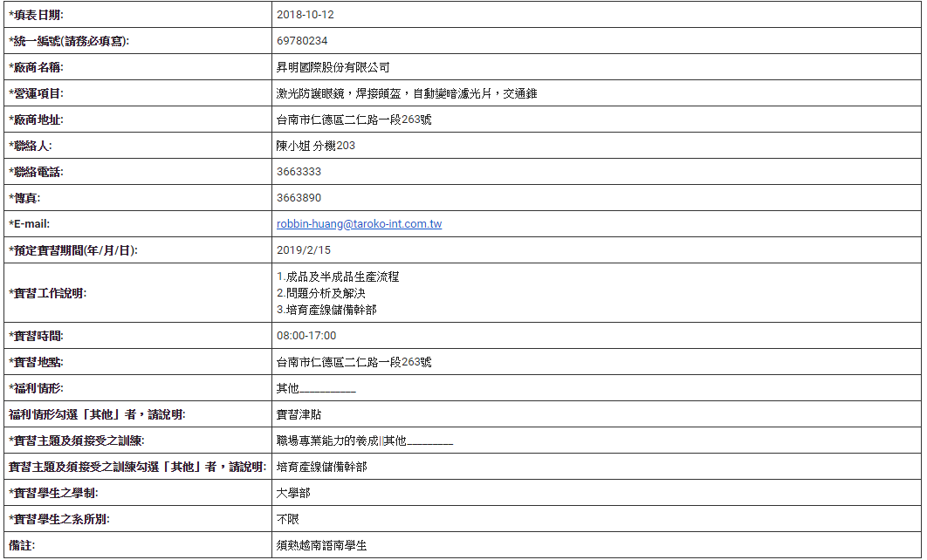Viewport: 927px width, 560px height.
Task: Select the *廠商地址 label
Action: pyautogui.click(x=36, y=120)
